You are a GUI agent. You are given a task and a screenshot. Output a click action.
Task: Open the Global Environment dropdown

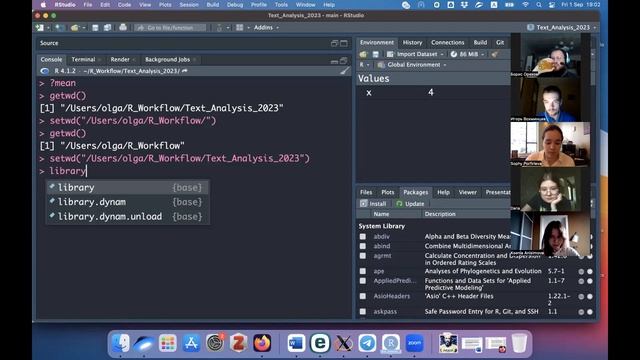[x=412, y=64]
